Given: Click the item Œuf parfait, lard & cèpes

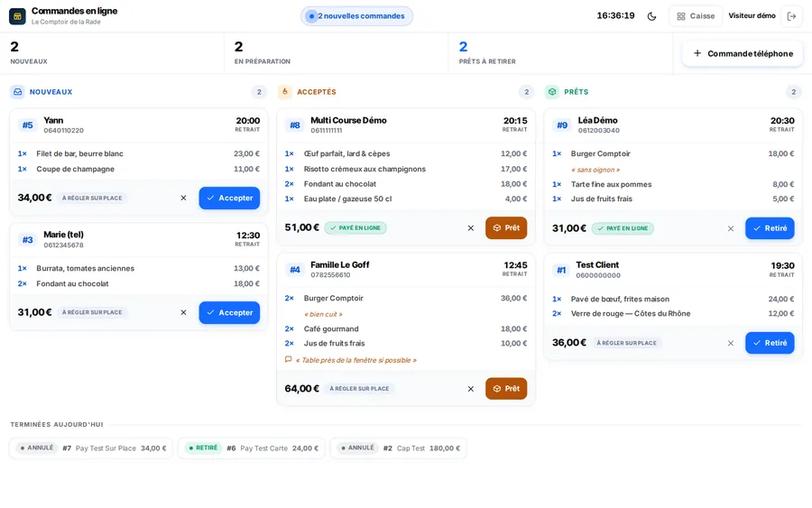Looking at the screenshot, I should click(x=346, y=153).
